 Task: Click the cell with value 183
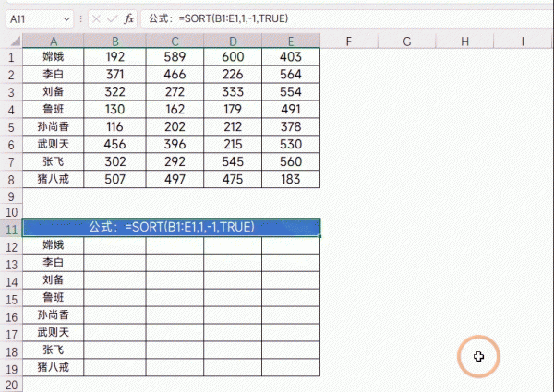(291, 179)
